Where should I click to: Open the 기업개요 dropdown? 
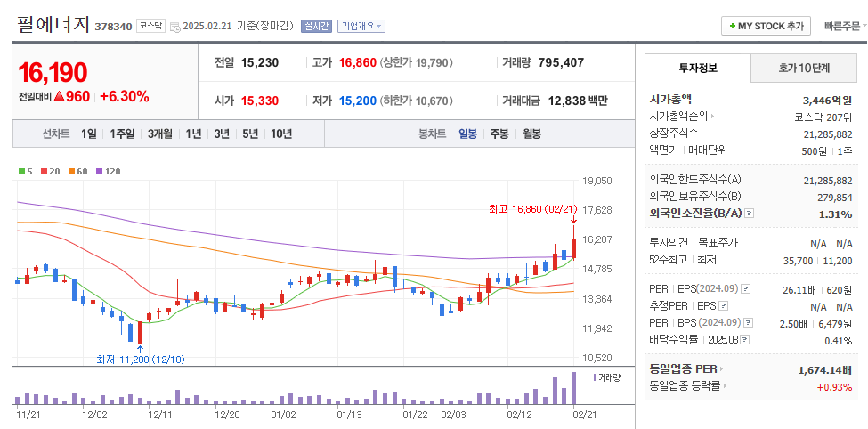pos(361,26)
